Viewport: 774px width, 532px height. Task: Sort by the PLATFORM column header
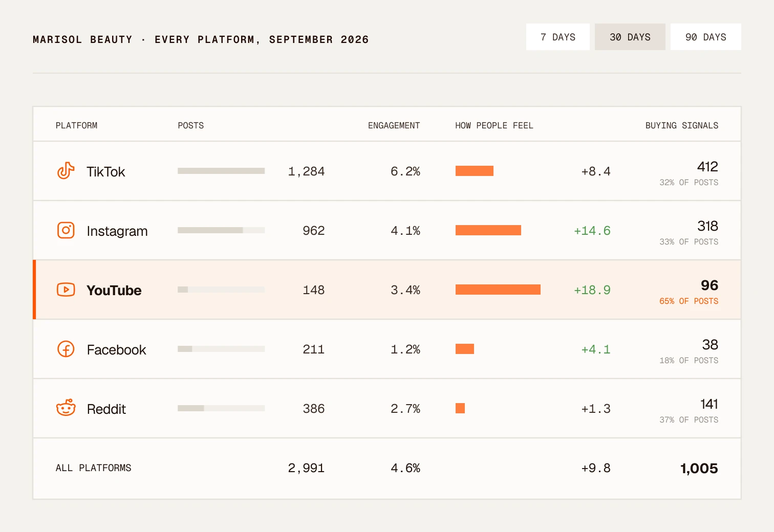point(76,125)
